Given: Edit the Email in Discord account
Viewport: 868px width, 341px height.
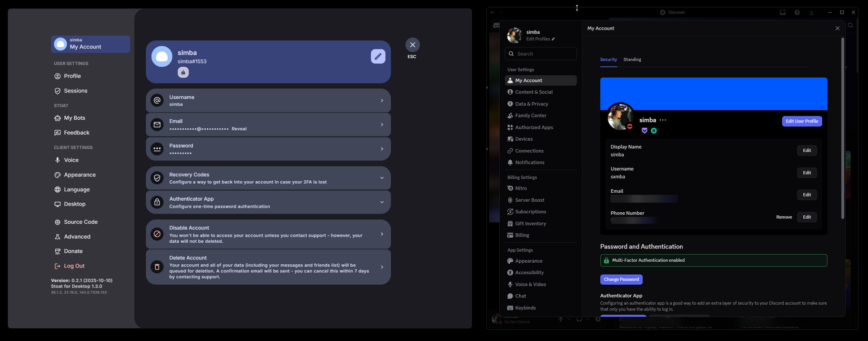Looking at the screenshot, I should [806, 195].
